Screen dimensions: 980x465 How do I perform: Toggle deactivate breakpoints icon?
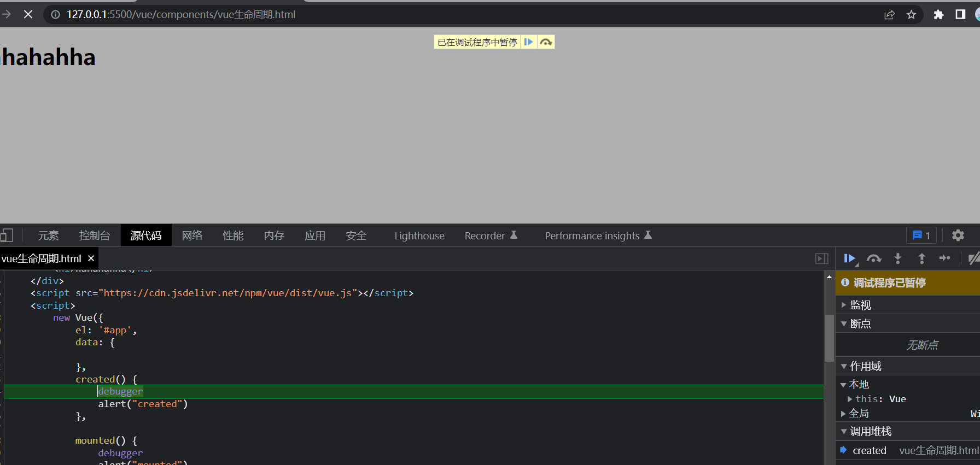[973, 258]
